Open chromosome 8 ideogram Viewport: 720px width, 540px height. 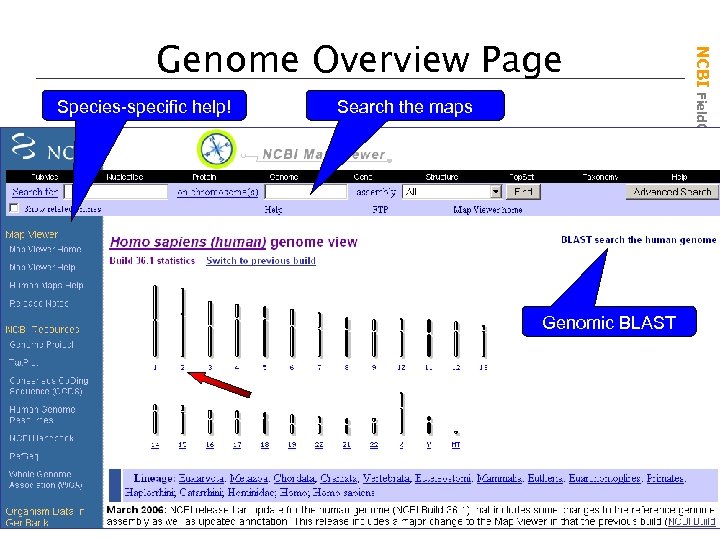tap(347, 337)
